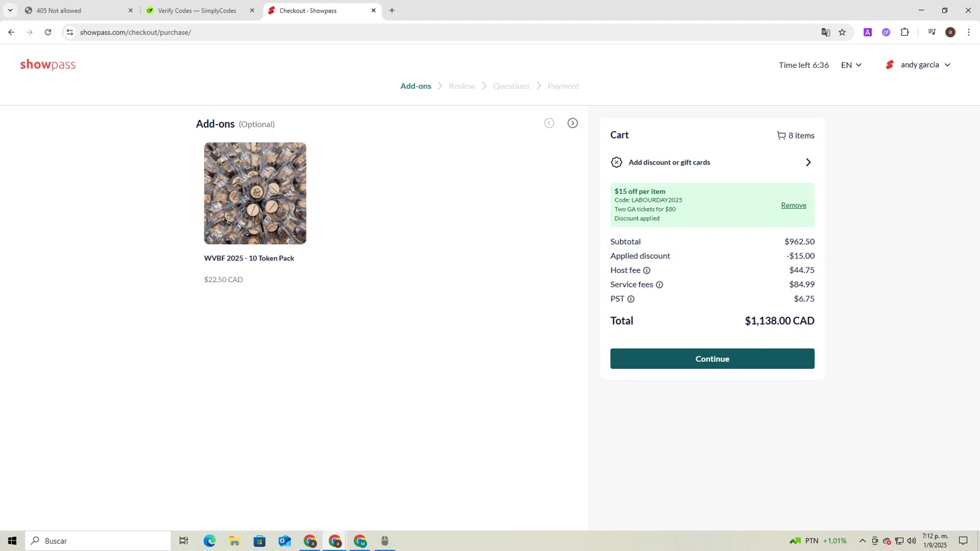The width and height of the screenshot is (980, 551).
Task: Show Service fees info tooltip
Action: click(x=659, y=285)
